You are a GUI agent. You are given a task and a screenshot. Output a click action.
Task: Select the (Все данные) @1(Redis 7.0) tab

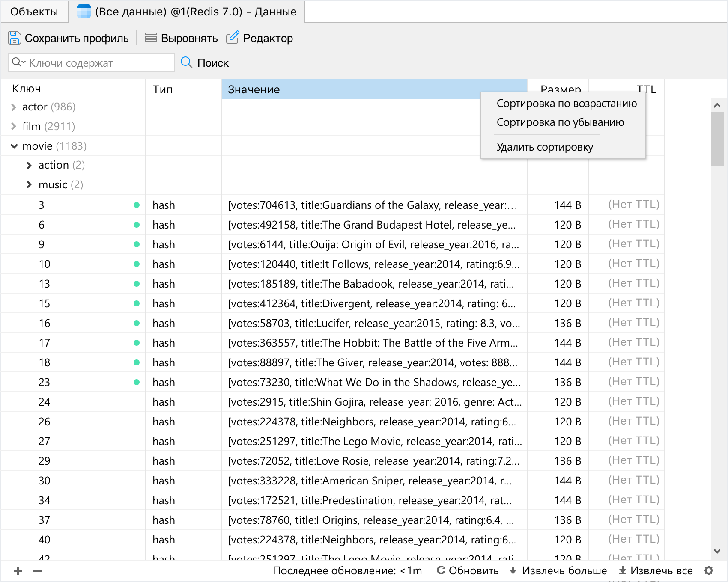click(x=187, y=12)
